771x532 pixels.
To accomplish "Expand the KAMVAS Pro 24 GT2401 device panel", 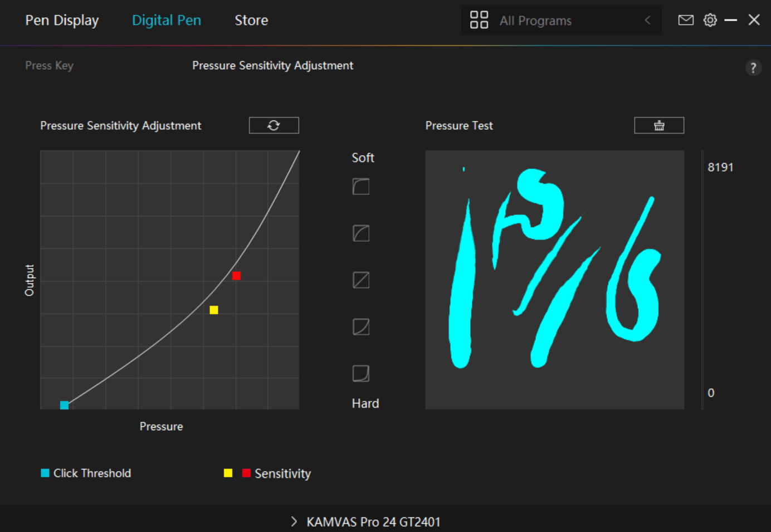I will pyautogui.click(x=294, y=521).
